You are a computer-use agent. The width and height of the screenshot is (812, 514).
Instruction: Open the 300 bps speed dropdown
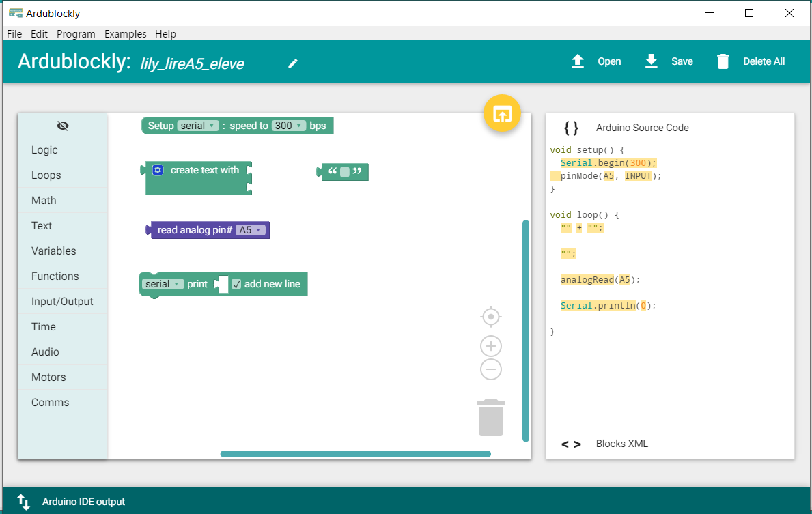[x=288, y=126]
